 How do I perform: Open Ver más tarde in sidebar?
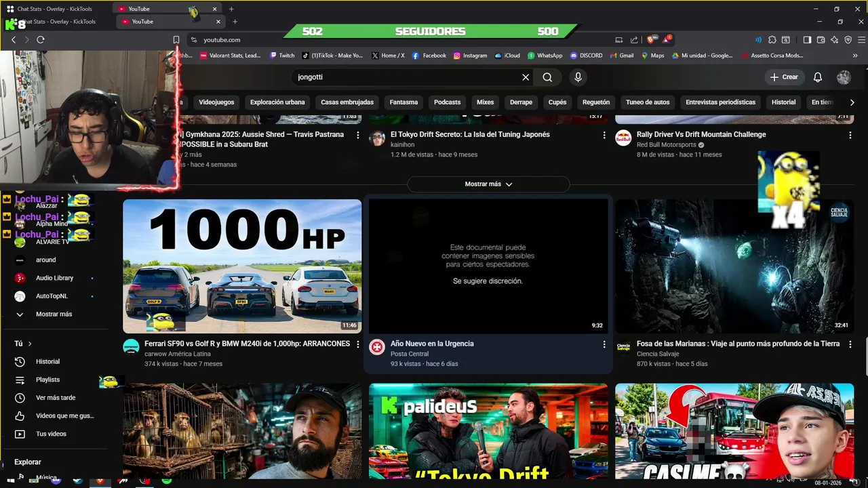[x=56, y=398]
